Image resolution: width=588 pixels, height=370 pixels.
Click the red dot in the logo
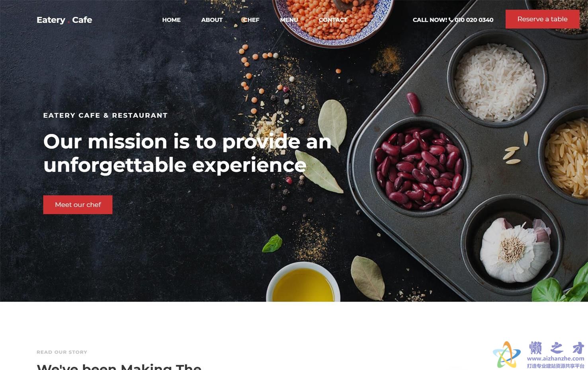69,22
